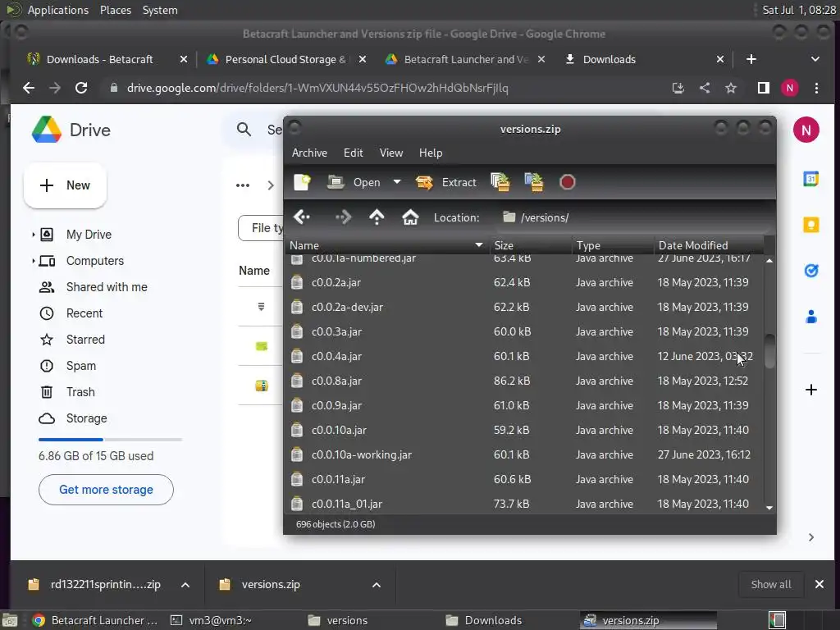Open Storage in Drive sidebar
Viewport: 840px width, 630px height.
point(86,418)
